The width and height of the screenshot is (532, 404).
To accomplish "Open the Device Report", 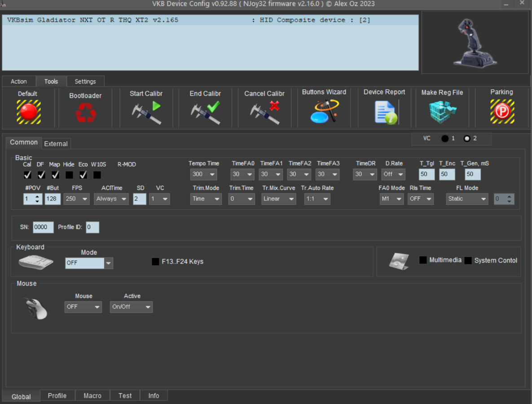I will pyautogui.click(x=386, y=113).
